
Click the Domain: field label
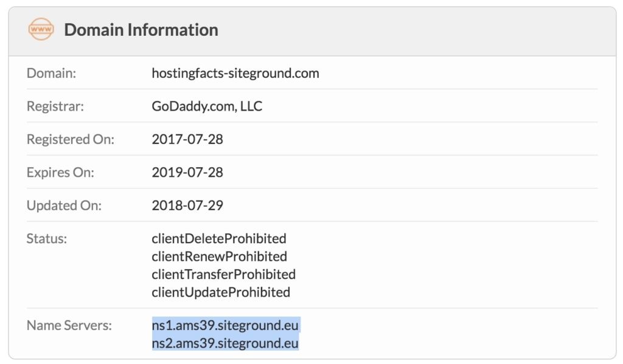coord(51,73)
